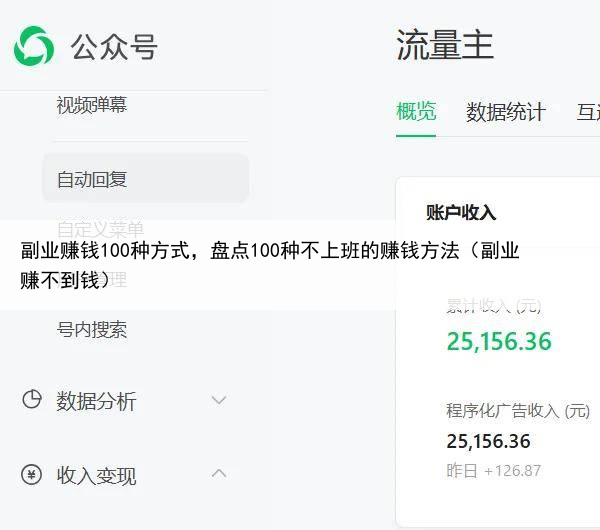Click the green cumulative income amount 25,156.36
600x530 pixels.
click(x=499, y=341)
